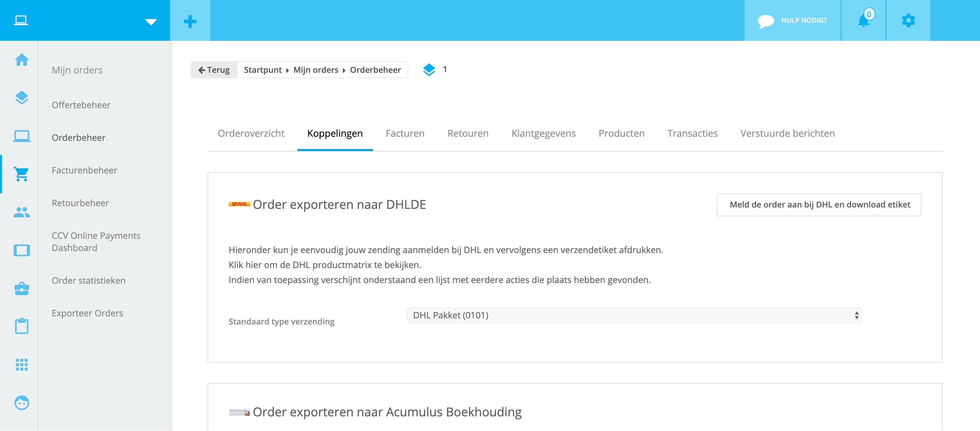Screen dimensions: 980x431
Task: Open Retourbeheer in side menu
Action: pos(80,203)
